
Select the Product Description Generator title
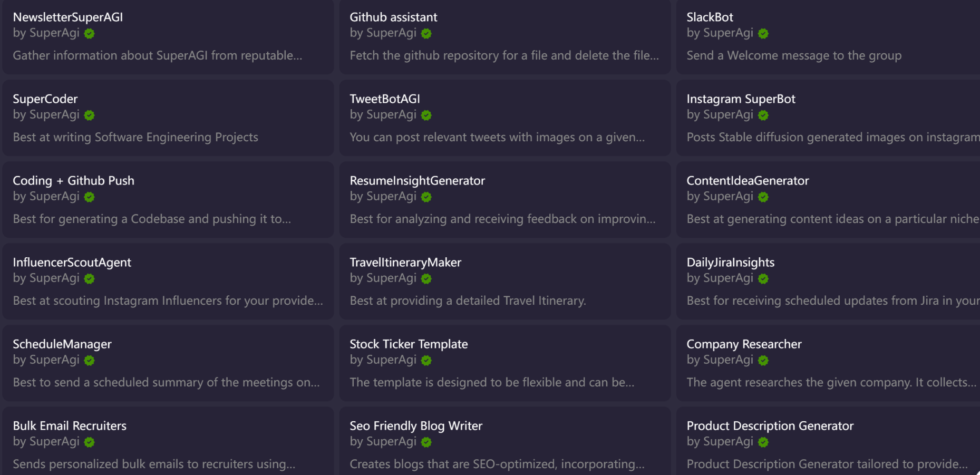(770, 426)
